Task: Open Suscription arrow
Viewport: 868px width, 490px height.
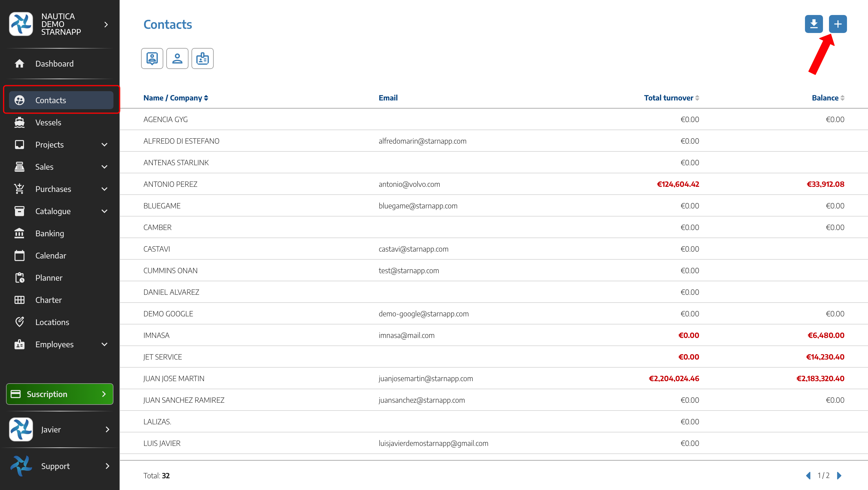Action: pos(104,394)
